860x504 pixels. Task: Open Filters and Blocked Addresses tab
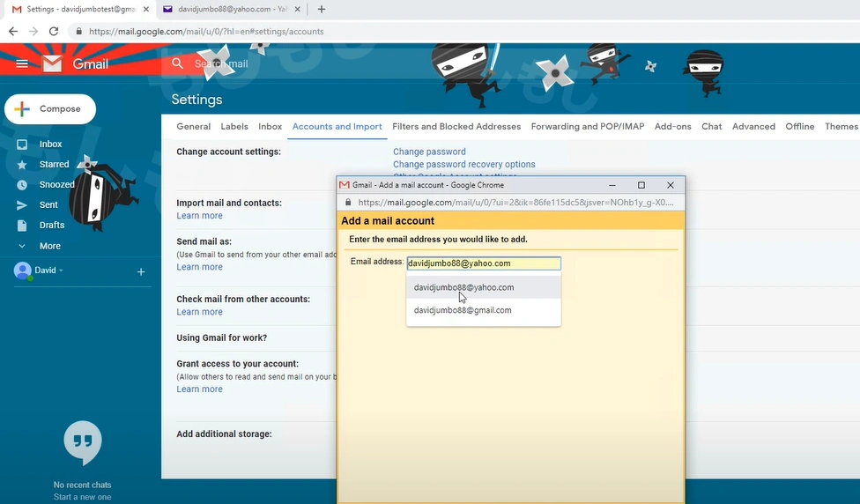point(456,126)
